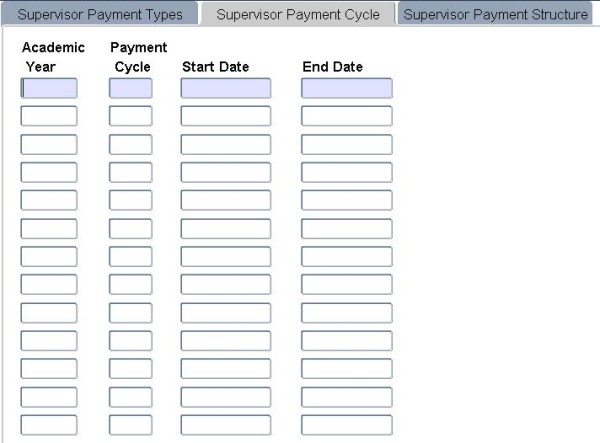600x443 pixels.
Task: Click the second row End Date field
Action: pyautogui.click(x=347, y=116)
